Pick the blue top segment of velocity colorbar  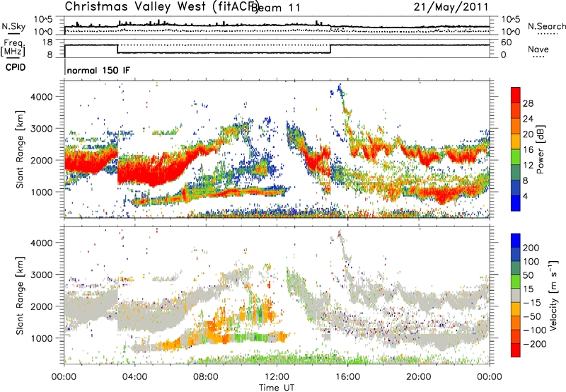pyautogui.click(x=516, y=241)
